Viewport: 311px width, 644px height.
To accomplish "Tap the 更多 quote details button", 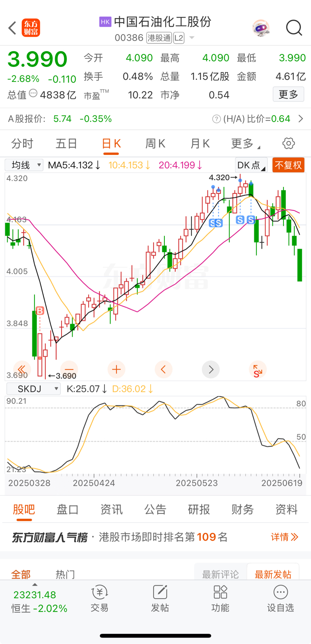I will point(288,94).
